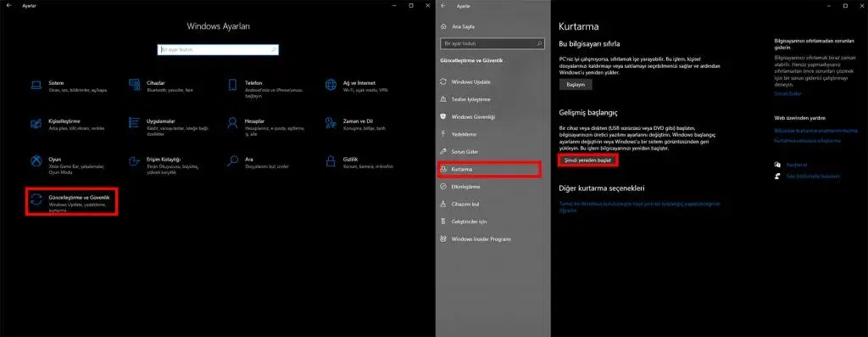
Task: Select Geliştiriciler için in sidebar
Action: pos(492,222)
